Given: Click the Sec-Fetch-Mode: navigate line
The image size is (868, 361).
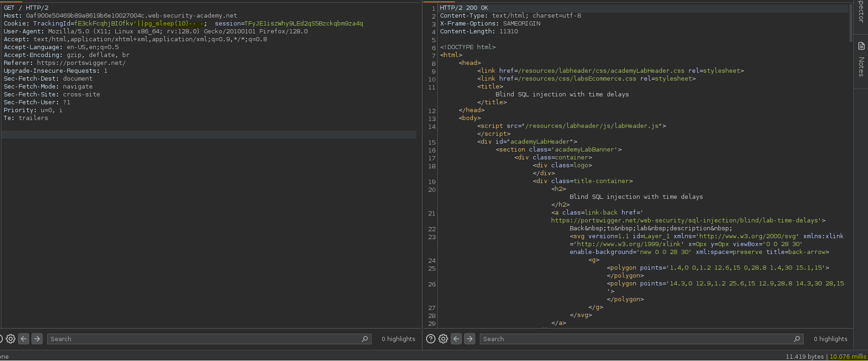Looking at the screenshot, I should [48, 87].
